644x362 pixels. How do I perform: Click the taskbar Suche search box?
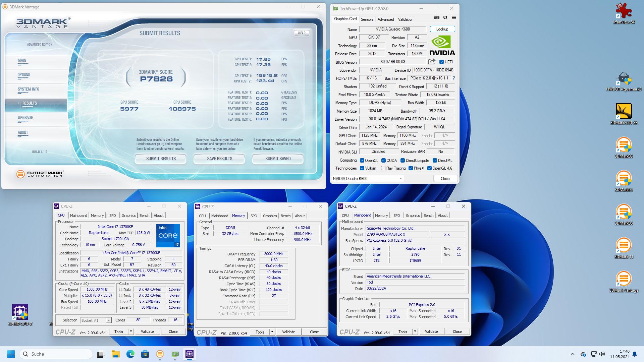click(56, 354)
